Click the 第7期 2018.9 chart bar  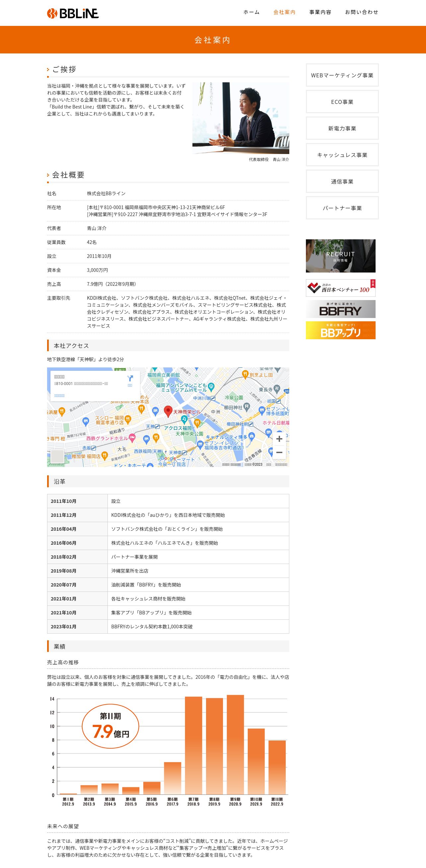point(194,745)
